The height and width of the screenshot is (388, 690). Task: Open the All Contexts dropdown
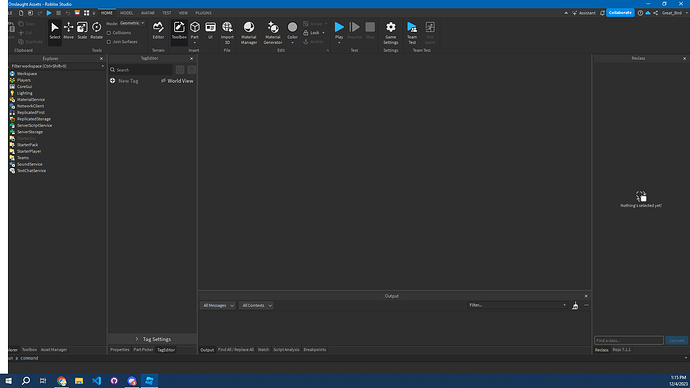(256, 305)
